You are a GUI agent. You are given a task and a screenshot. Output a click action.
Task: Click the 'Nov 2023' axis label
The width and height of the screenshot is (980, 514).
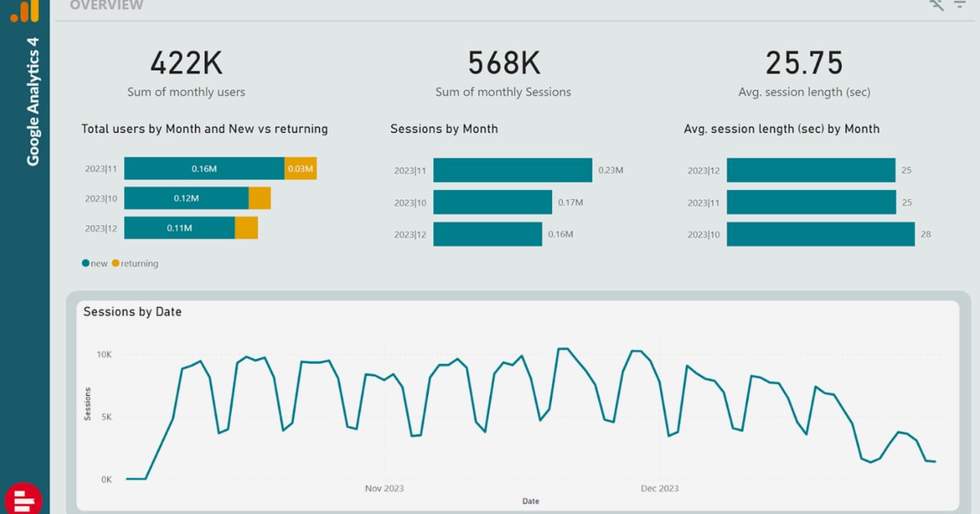(x=384, y=489)
